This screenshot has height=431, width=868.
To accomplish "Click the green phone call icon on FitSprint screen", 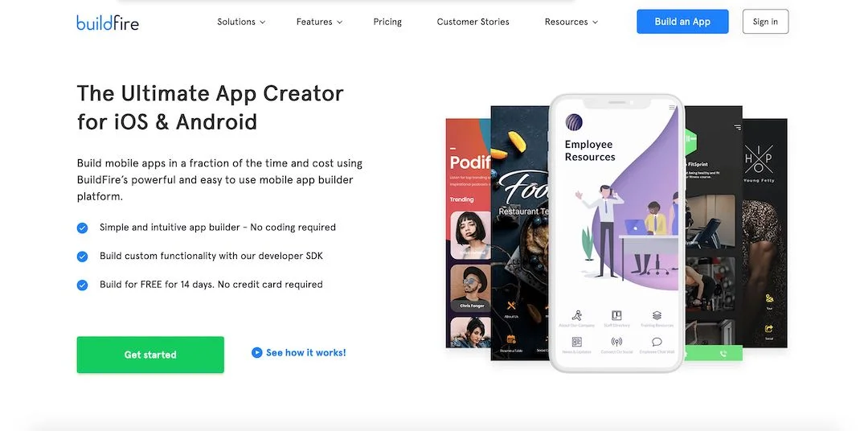I will (x=723, y=354).
